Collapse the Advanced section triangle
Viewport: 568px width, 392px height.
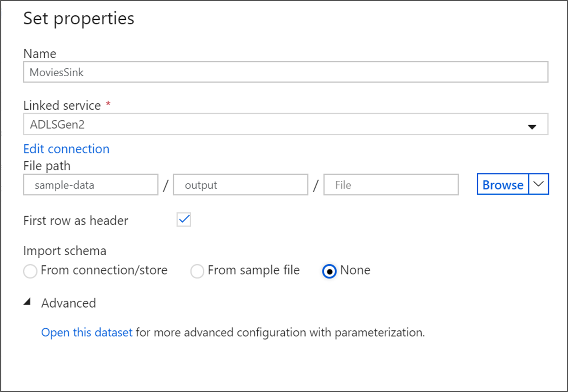pyautogui.click(x=27, y=303)
